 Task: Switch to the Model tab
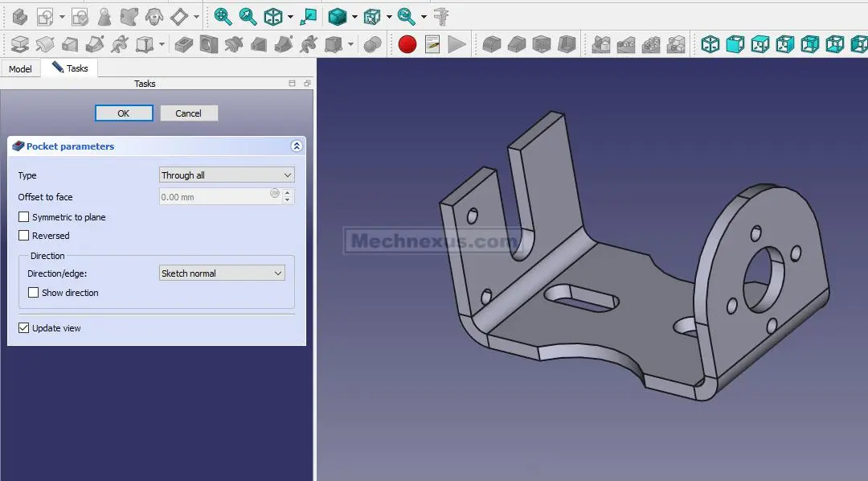(20, 69)
